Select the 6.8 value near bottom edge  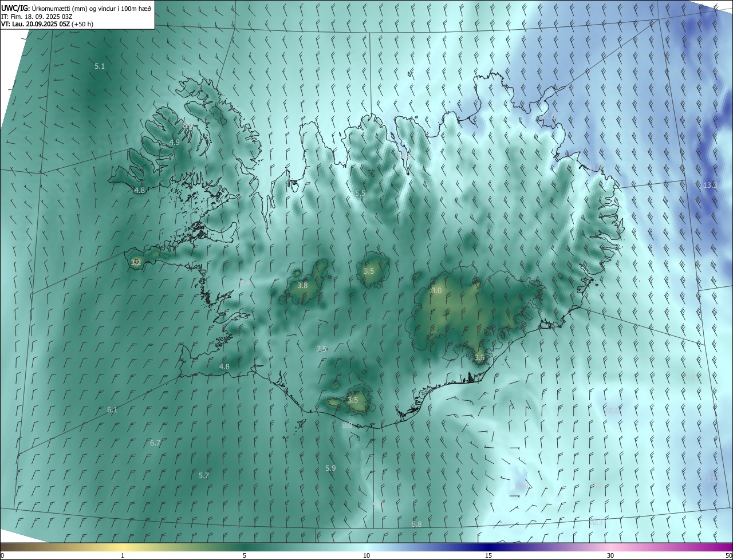(416, 524)
